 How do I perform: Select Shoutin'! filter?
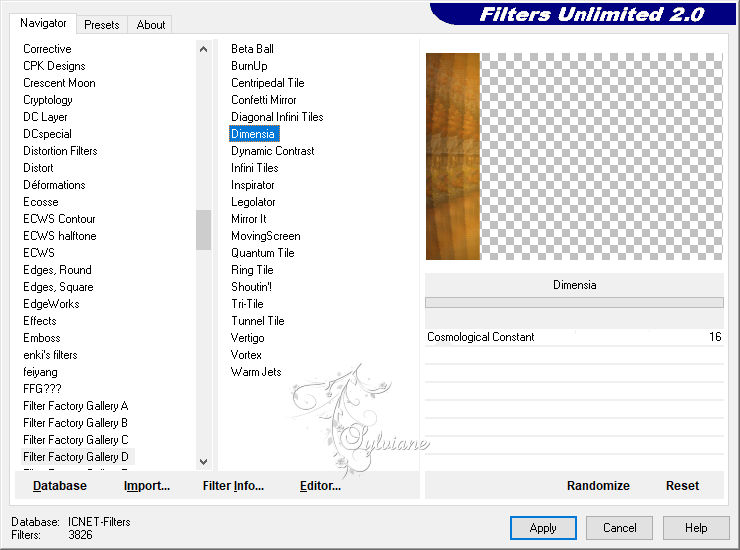click(x=252, y=287)
